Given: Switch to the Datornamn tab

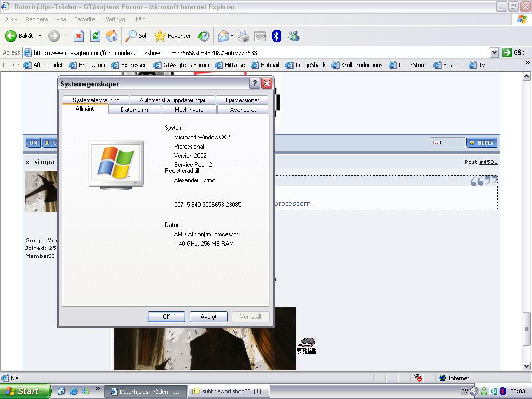Looking at the screenshot, I should pyautogui.click(x=135, y=110).
